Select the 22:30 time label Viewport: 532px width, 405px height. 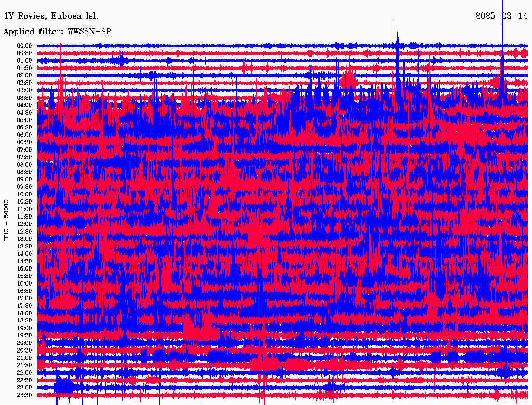click(x=24, y=380)
